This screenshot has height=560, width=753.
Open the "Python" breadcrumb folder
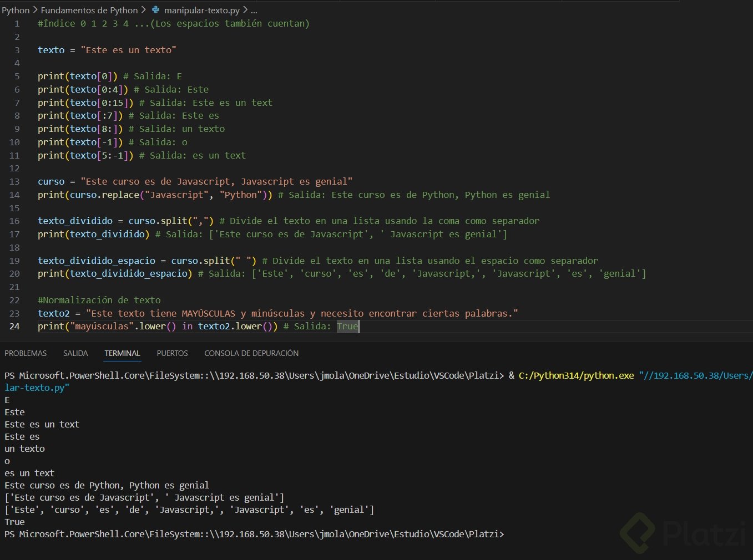[x=16, y=10]
